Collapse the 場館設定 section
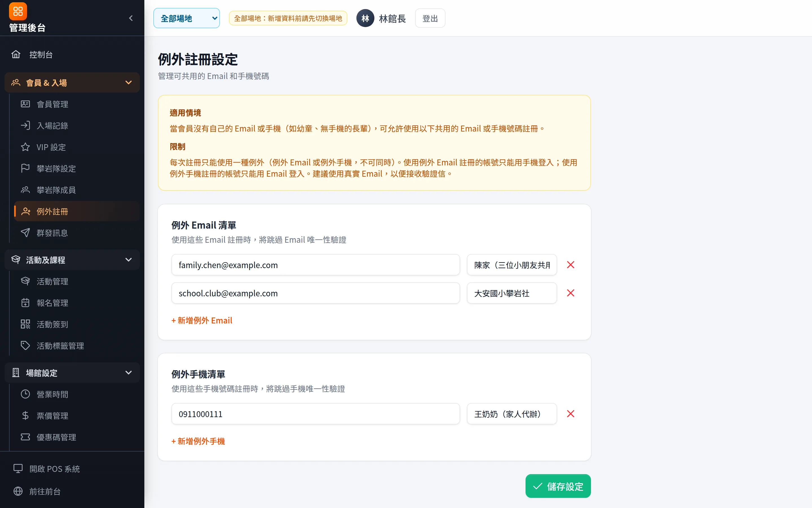 (72, 373)
